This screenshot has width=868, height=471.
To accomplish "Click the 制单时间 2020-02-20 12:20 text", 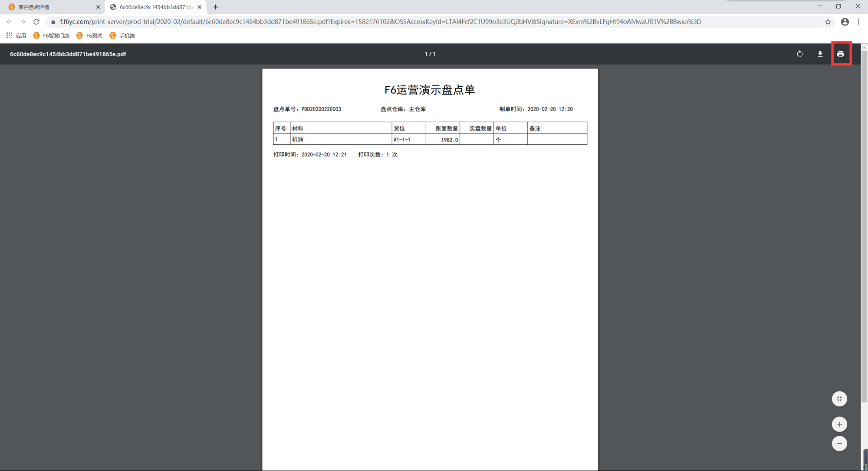I will 536,109.
